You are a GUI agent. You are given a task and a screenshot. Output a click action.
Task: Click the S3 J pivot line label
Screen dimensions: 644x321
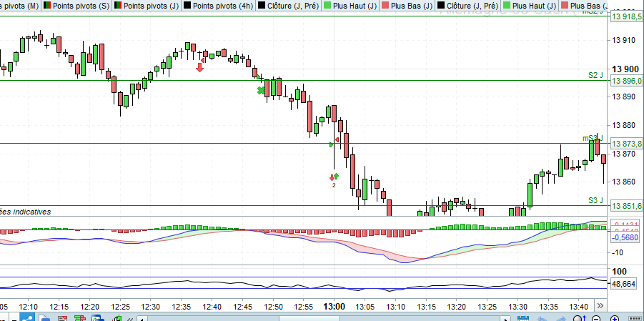[x=595, y=201]
